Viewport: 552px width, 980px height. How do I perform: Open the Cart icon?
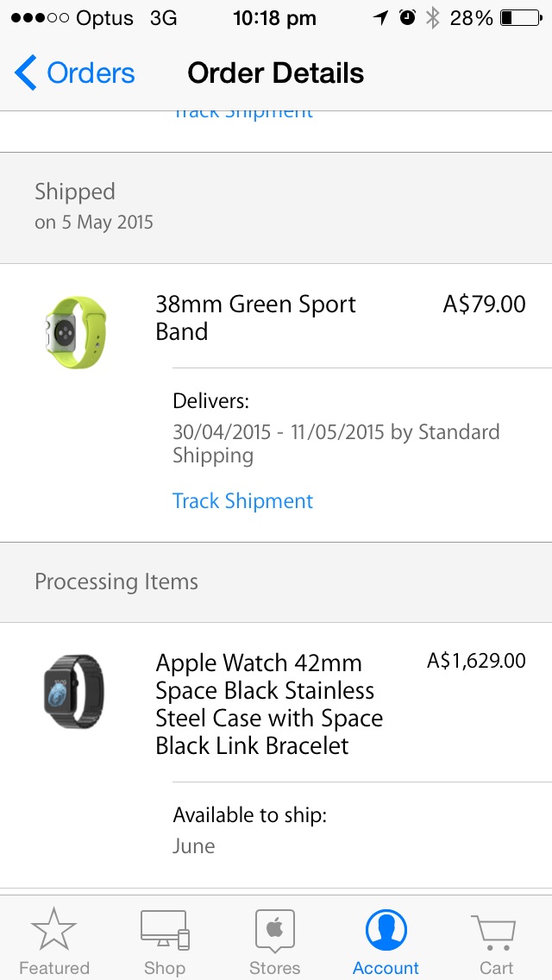tap(495, 932)
